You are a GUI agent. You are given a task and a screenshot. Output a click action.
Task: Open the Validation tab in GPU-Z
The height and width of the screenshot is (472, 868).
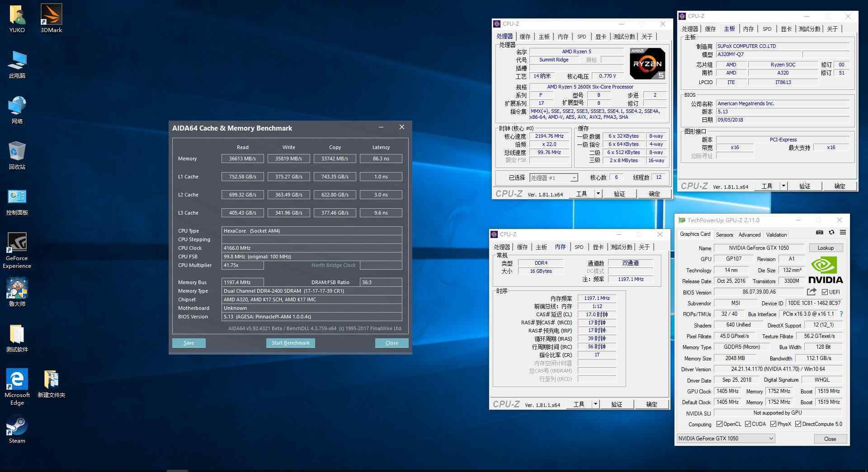[776, 235]
